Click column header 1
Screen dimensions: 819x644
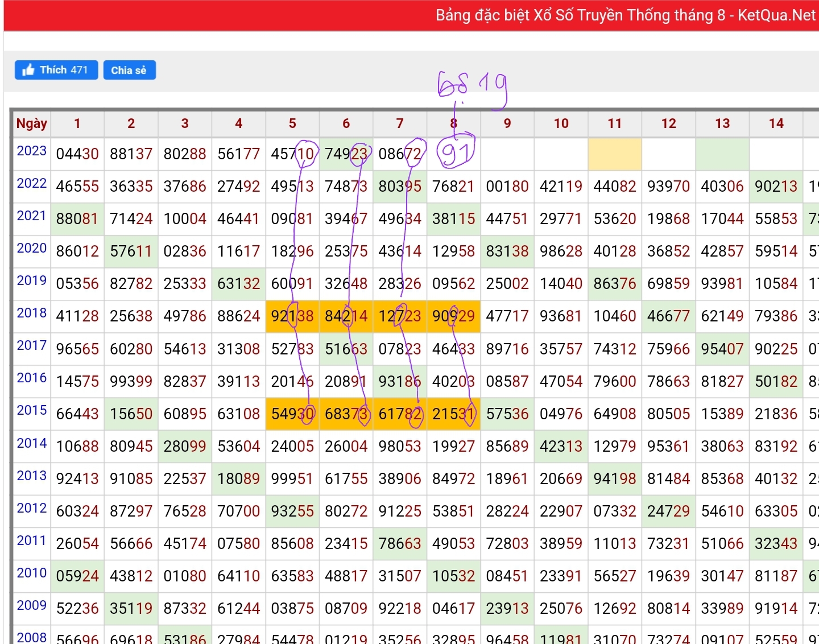point(77,123)
